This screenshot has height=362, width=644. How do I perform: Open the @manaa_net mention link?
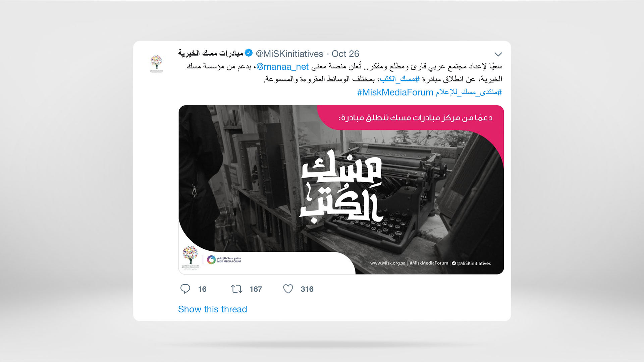pos(282,67)
